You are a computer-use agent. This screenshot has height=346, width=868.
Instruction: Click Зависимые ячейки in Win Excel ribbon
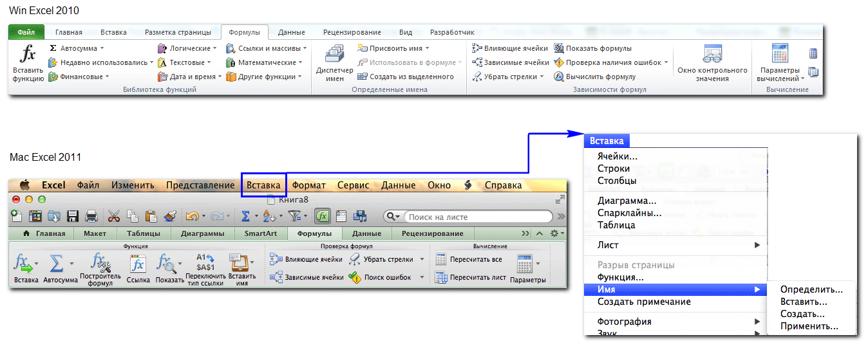click(510, 62)
